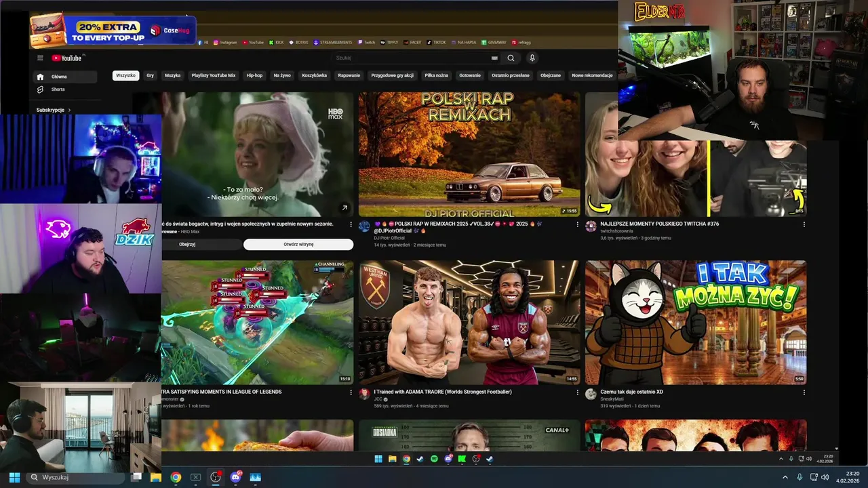Select the Ostatnio przesłane chip

pos(511,75)
